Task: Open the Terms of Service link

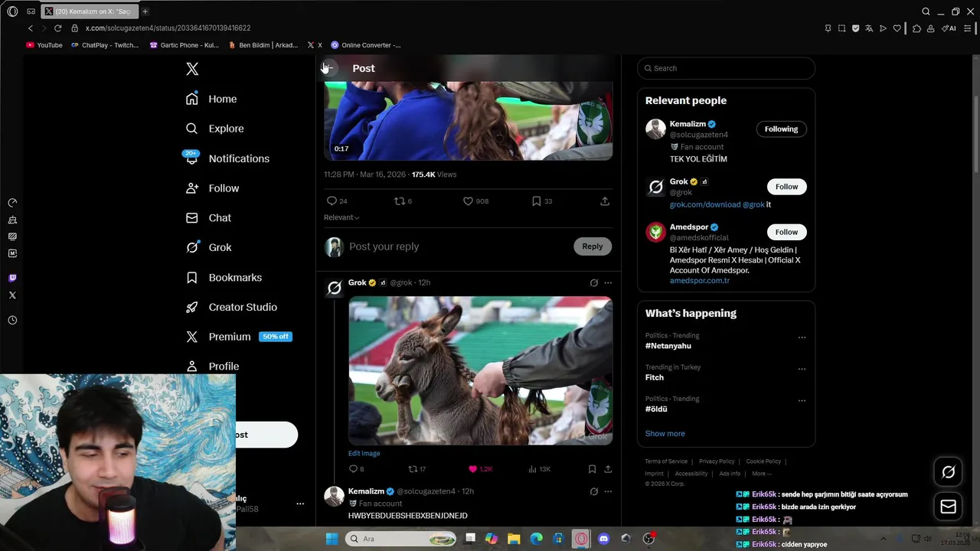Action: click(x=666, y=461)
